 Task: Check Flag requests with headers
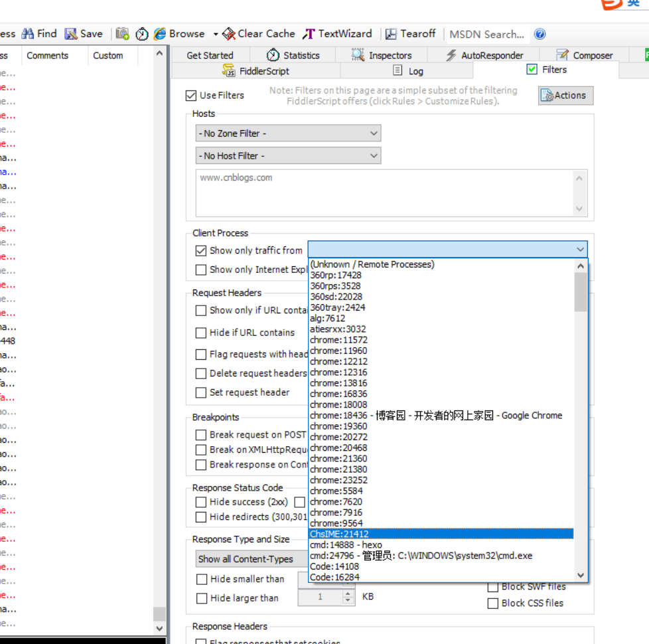pyautogui.click(x=201, y=355)
